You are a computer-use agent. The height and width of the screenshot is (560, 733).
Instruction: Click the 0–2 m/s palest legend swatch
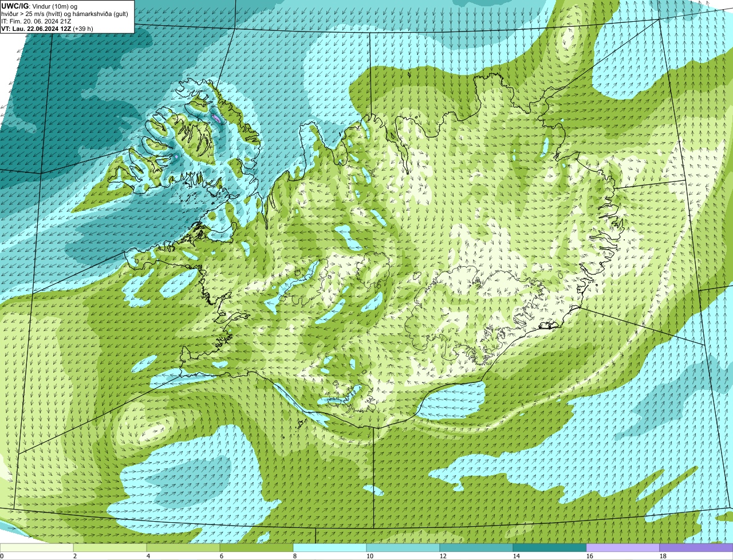coord(37,547)
